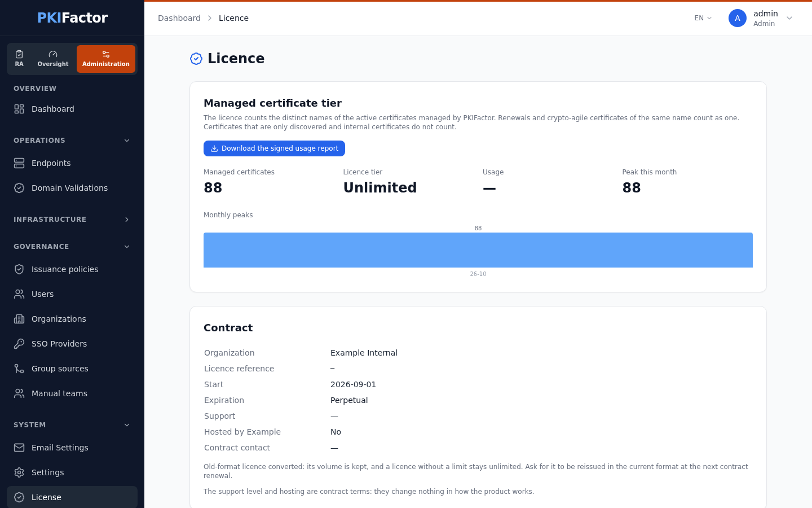Open the EN language dropdown
This screenshot has height=508, width=812.
tap(703, 18)
